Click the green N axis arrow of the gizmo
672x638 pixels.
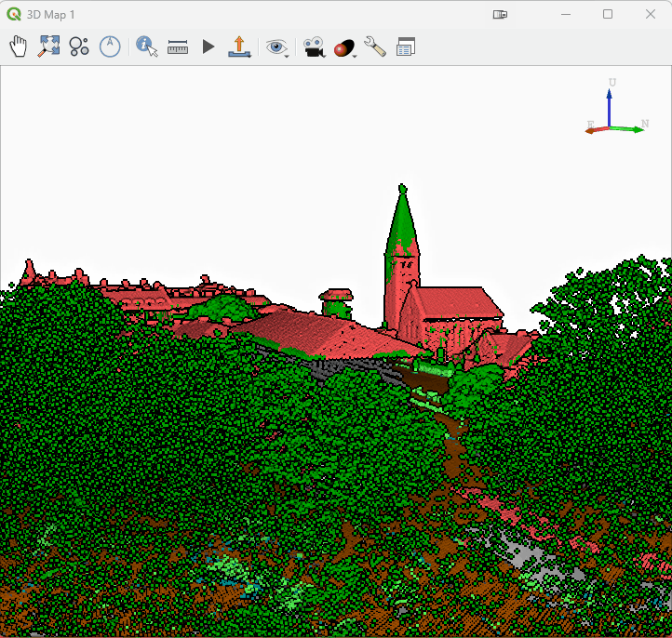[x=633, y=128]
